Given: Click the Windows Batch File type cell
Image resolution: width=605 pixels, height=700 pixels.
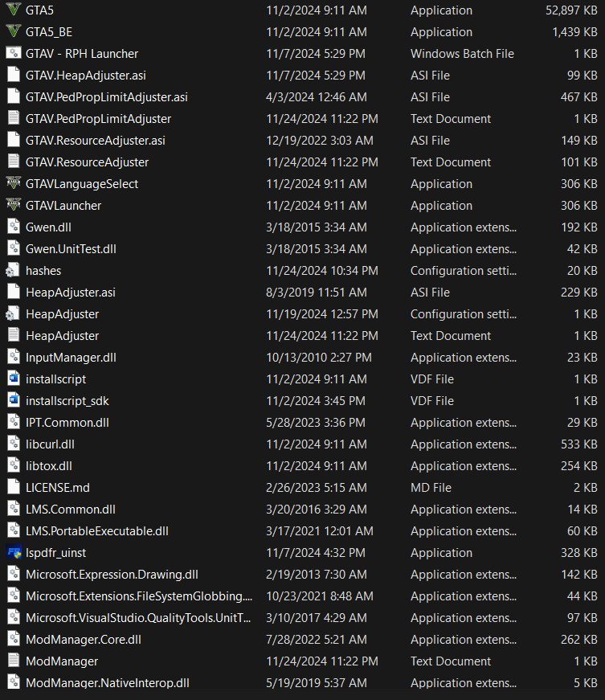Looking at the screenshot, I should pos(462,54).
